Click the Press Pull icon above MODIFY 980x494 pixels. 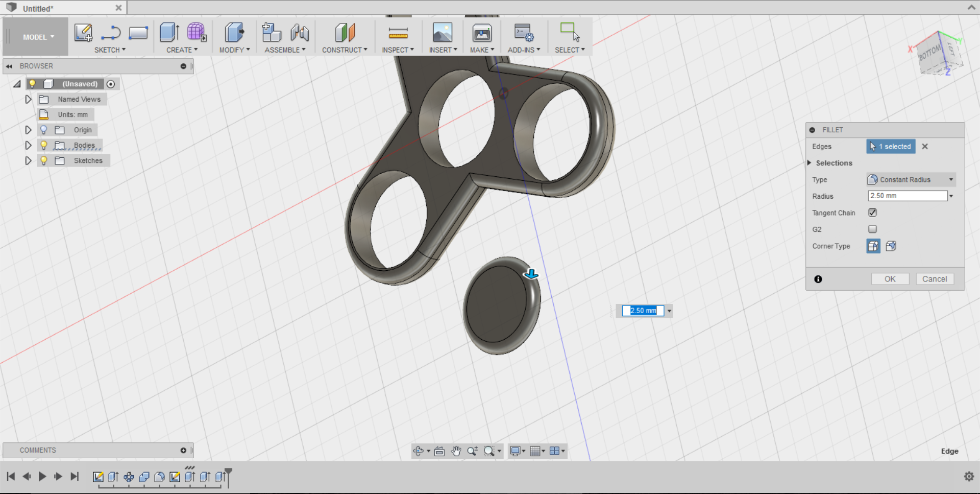tap(234, 32)
